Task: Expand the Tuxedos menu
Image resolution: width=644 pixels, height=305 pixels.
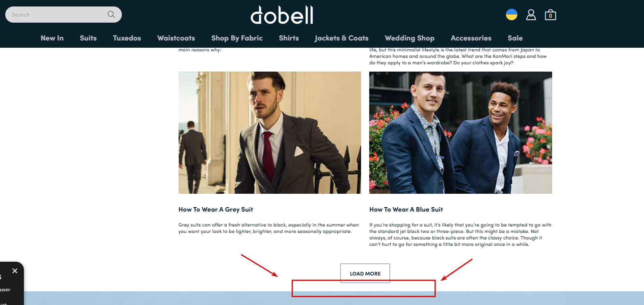Action: click(127, 38)
